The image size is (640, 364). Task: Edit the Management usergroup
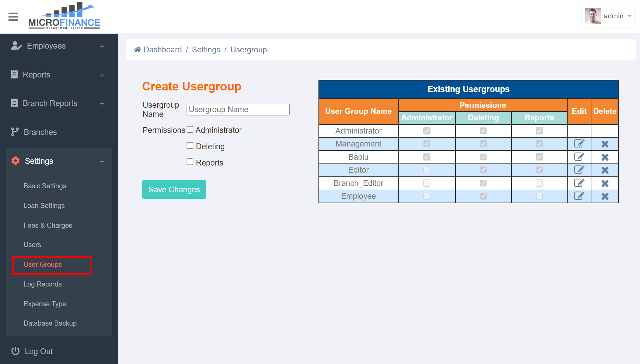pyautogui.click(x=579, y=144)
